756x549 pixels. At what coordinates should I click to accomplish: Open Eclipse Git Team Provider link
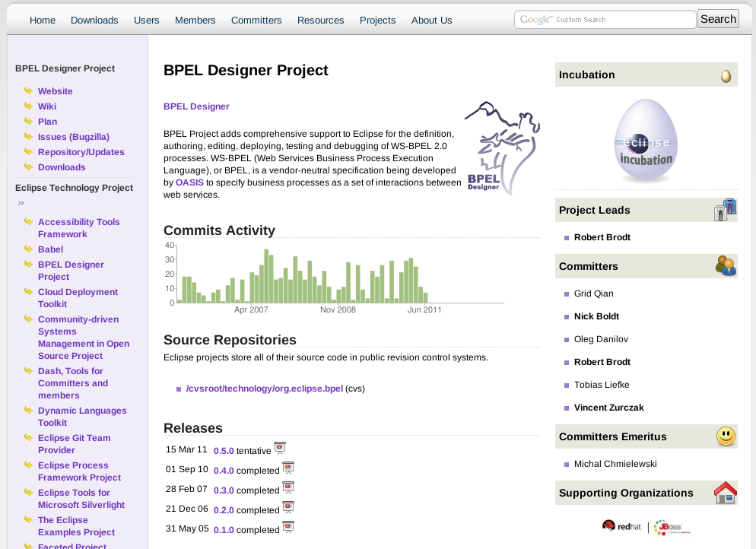tap(75, 444)
